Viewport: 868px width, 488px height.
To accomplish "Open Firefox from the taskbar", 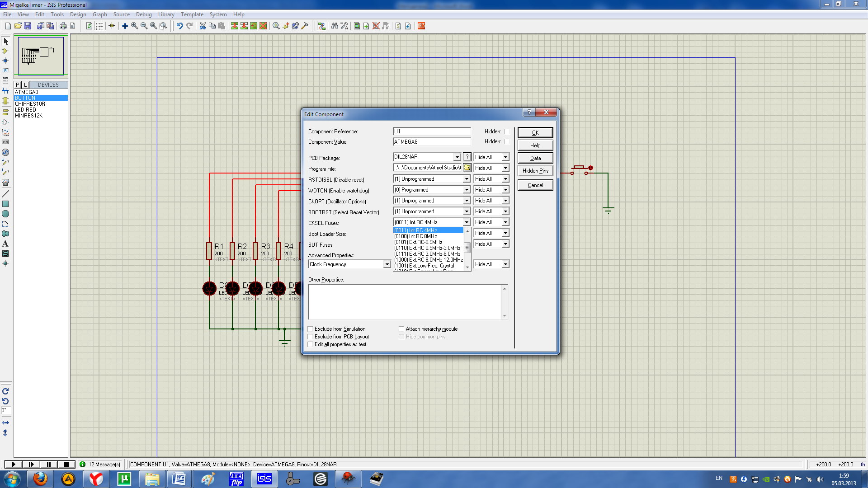I will point(40,479).
